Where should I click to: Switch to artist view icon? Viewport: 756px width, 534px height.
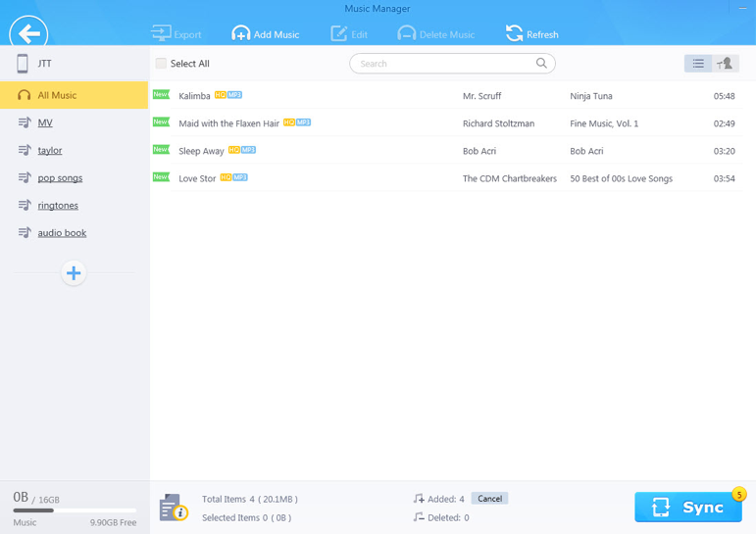pos(726,64)
